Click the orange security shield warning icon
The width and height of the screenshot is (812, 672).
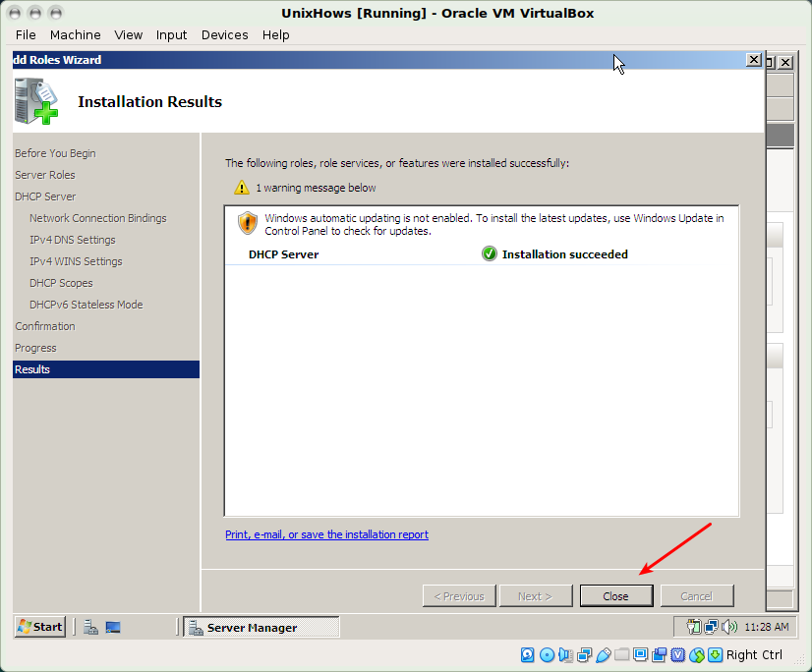pyautogui.click(x=248, y=223)
